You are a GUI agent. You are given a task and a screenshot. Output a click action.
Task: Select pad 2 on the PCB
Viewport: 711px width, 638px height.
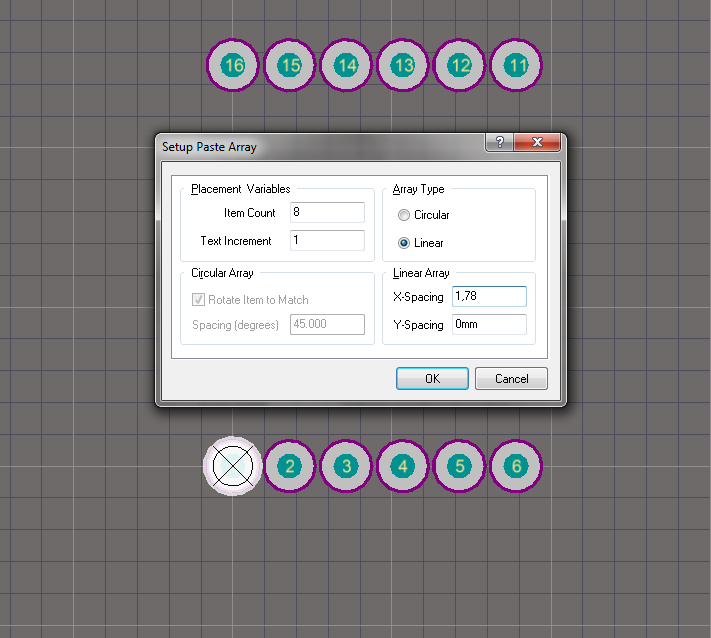[x=289, y=466]
